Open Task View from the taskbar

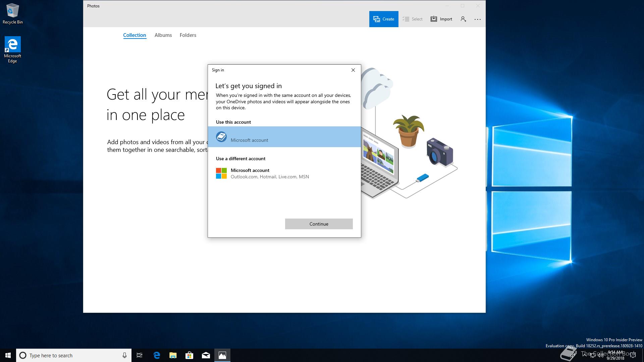point(140,355)
